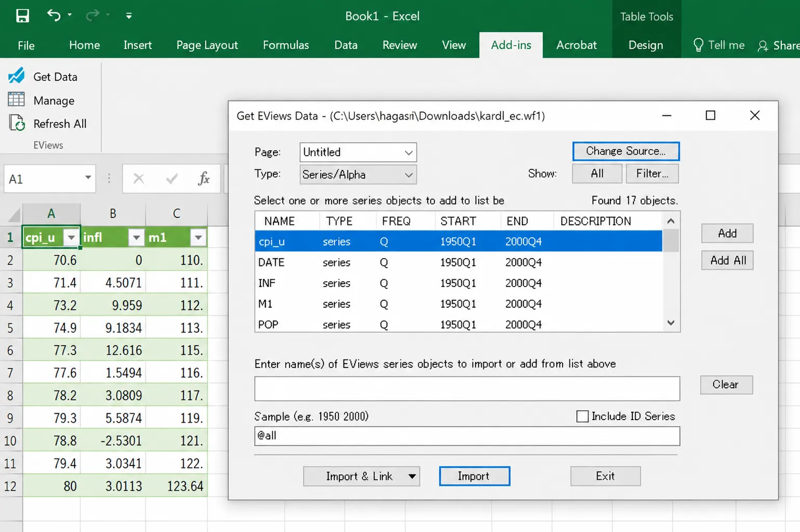Open the infl column filter dropdown
This screenshot has width=800, height=532.
pyautogui.click(x=136, y=238)
